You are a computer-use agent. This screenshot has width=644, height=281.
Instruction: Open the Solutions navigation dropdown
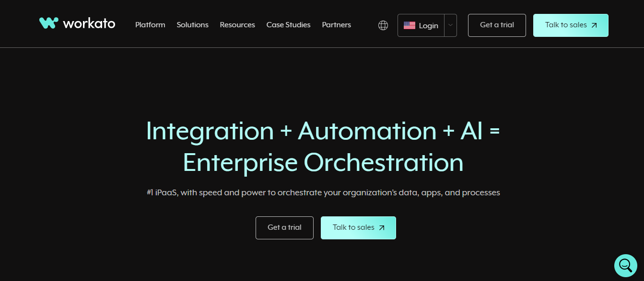click(192, 25)
